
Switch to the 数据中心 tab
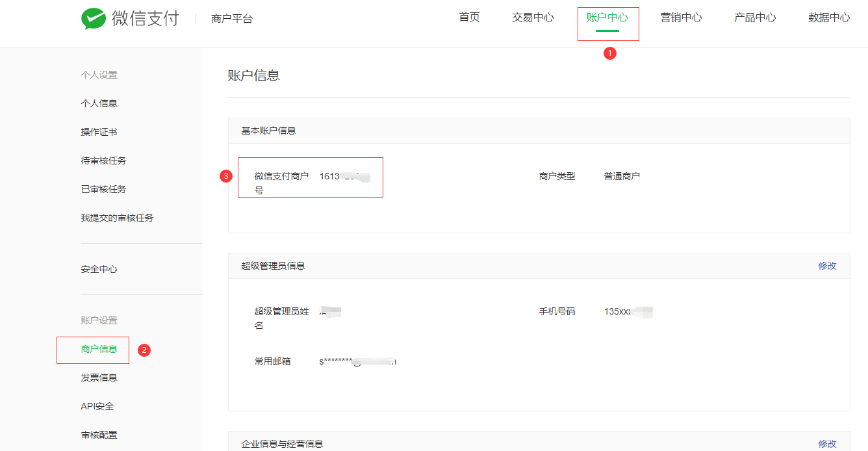(x=829, y=18)
